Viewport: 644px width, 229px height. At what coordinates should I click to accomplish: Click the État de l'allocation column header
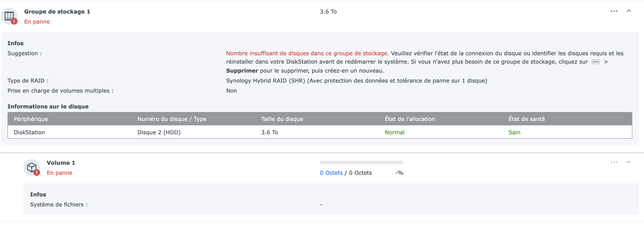click(410, 119)
